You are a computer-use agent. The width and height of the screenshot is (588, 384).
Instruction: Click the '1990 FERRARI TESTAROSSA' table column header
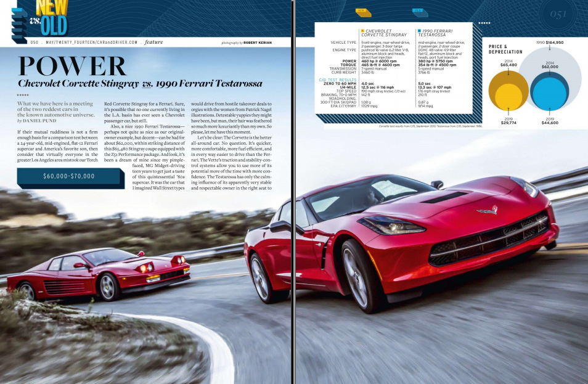(435, 33)
